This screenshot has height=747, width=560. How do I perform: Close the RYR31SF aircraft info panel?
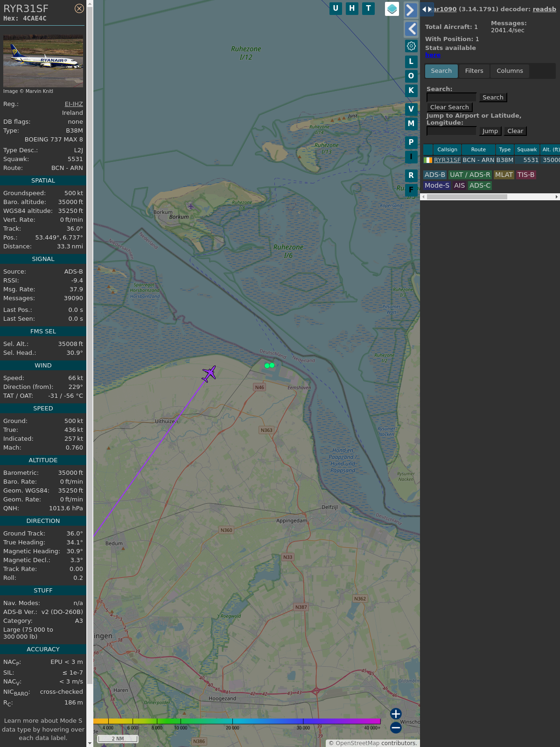79,8
